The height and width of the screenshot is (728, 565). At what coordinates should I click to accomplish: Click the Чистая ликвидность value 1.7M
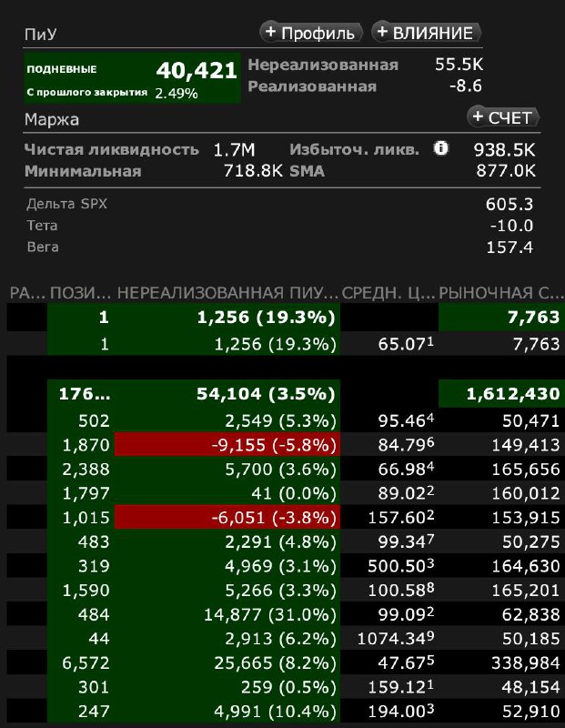[234, 149]
